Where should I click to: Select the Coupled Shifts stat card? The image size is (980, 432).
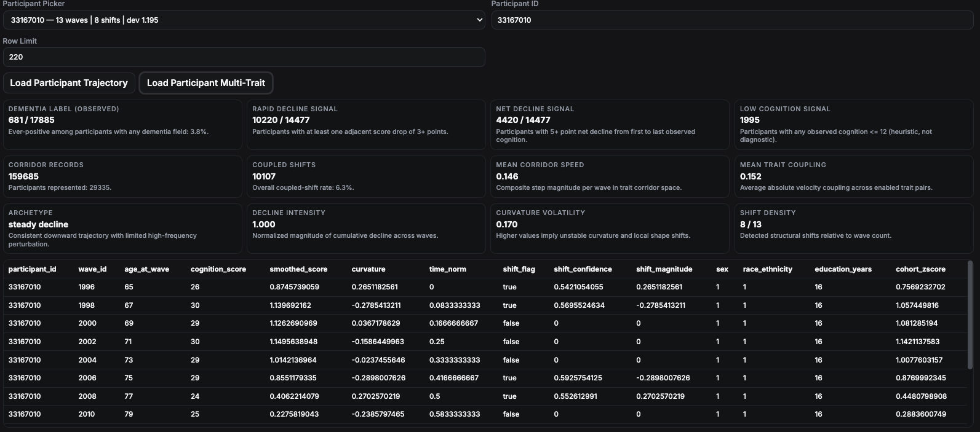(x=366, y=176)
